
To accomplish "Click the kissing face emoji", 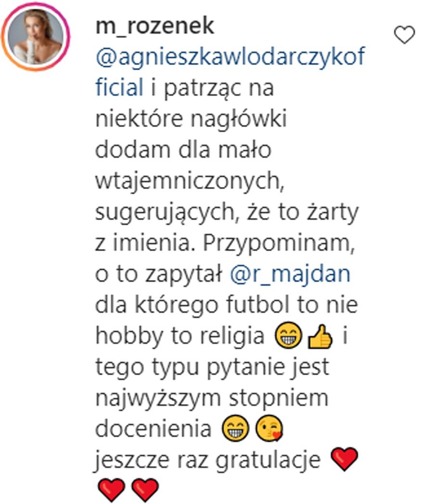I will (269, 428).
